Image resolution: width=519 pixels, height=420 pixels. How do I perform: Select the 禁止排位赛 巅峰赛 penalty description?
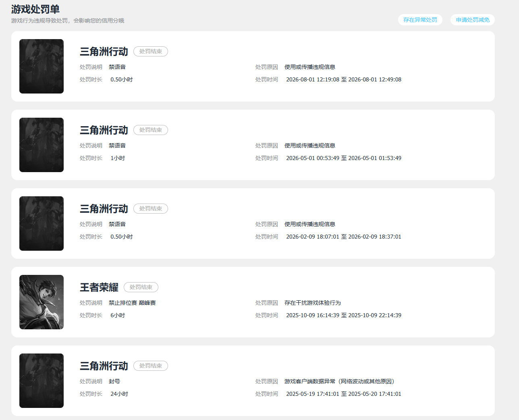tap(132, 303)
